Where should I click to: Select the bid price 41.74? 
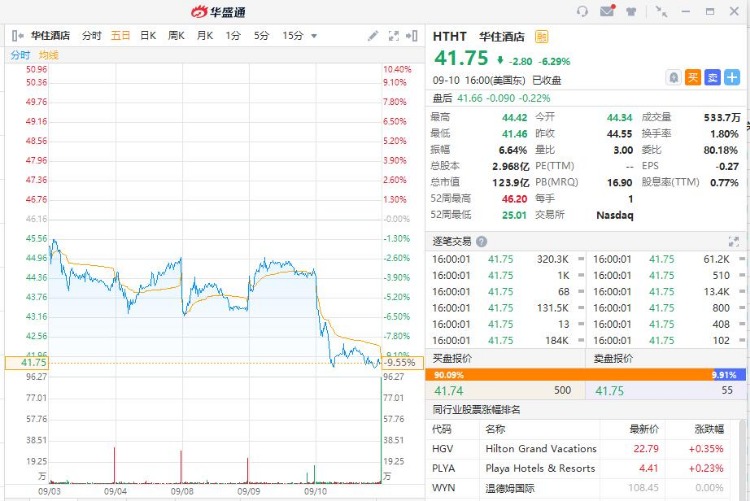coord(449,391)
